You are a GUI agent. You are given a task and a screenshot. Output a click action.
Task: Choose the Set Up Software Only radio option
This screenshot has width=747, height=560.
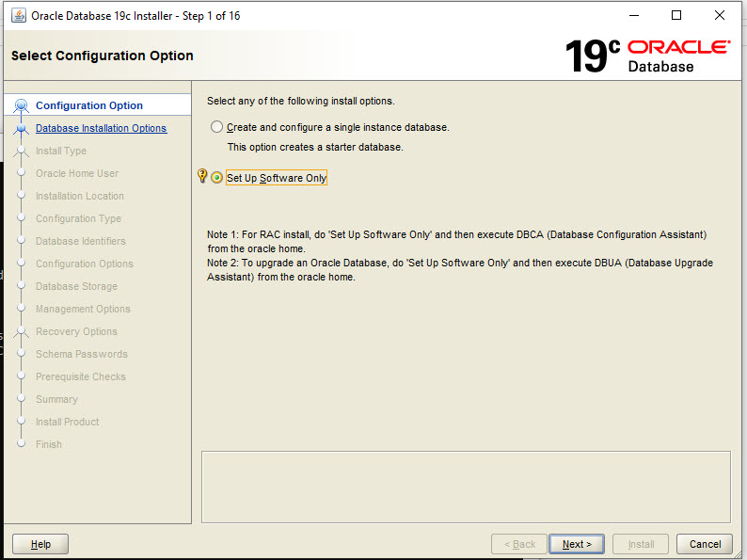point(217,178)
